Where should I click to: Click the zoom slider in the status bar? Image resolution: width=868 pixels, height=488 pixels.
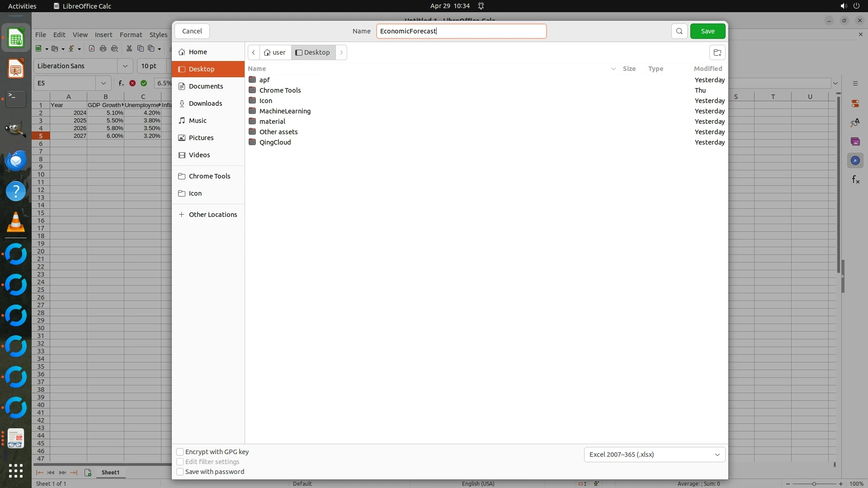tap(814, 484)
